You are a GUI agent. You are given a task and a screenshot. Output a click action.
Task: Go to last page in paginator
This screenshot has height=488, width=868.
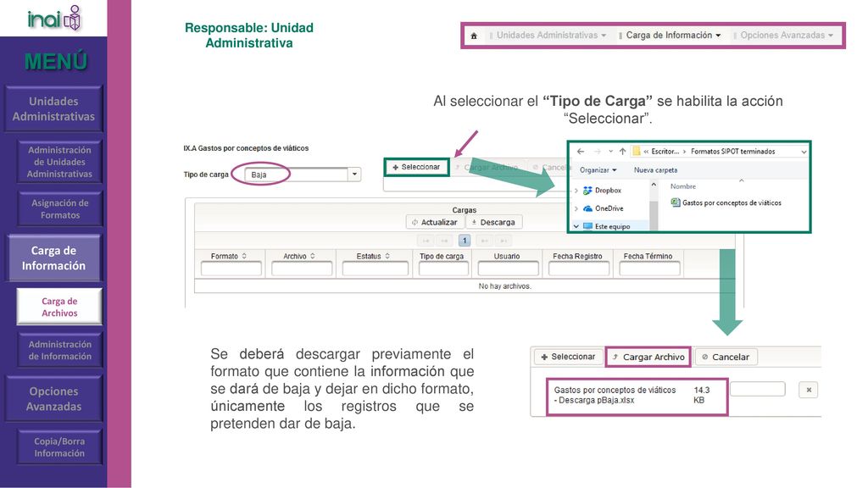click(x=504, y=241)
